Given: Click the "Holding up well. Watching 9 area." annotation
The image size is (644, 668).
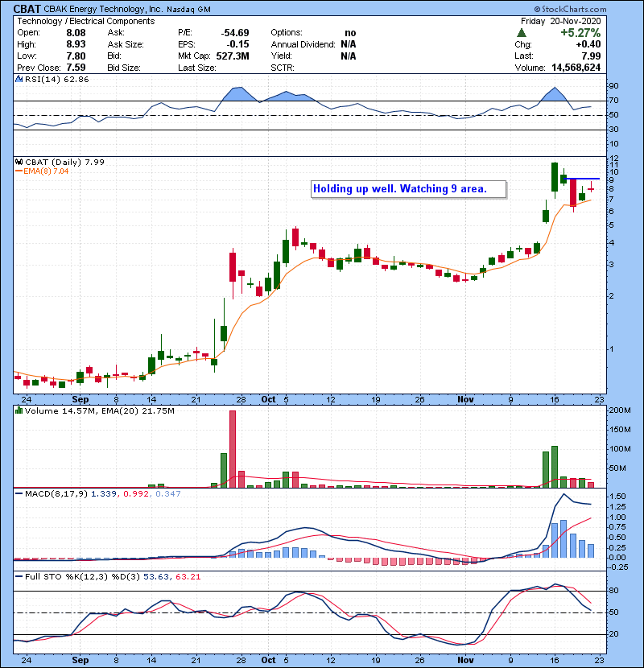Looking at the screenshot, I should tap(409, 189).
